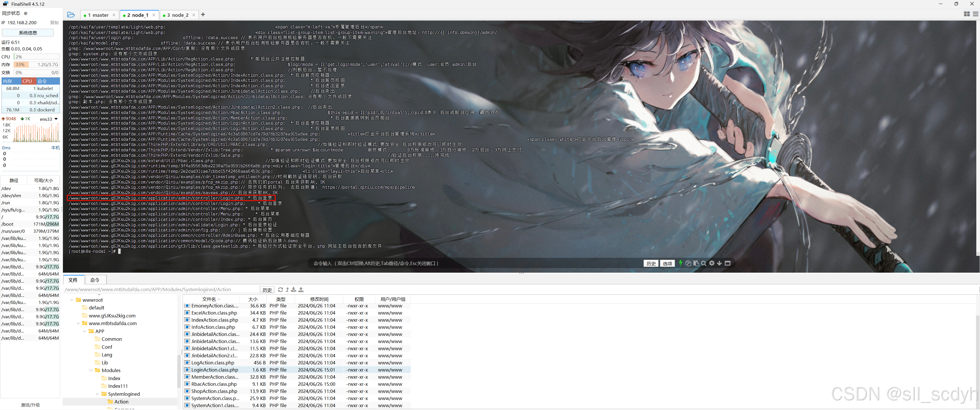Sort processes by 内存 column header

click(x=11, y=81)
